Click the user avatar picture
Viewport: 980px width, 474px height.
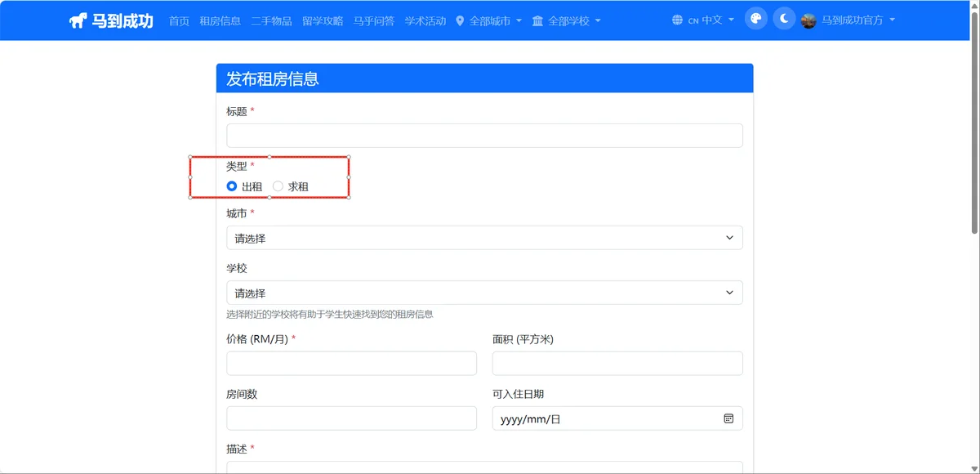[x=808, y=20]
